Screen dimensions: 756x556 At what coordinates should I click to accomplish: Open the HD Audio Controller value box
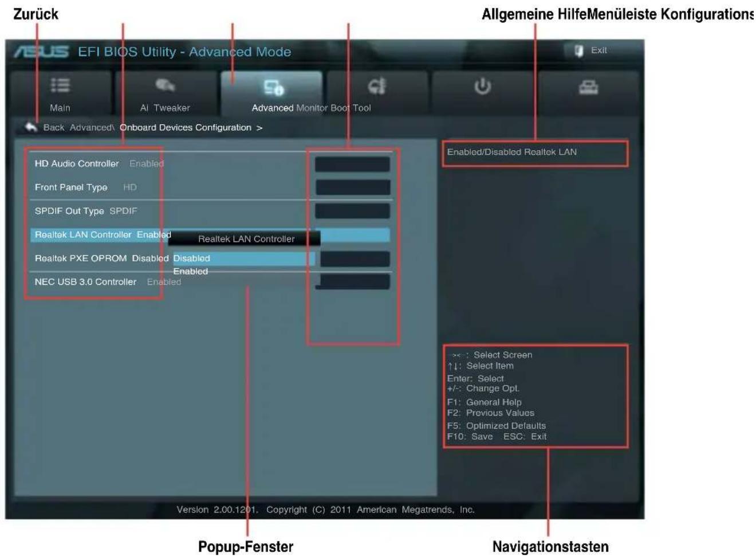(352, 165)
